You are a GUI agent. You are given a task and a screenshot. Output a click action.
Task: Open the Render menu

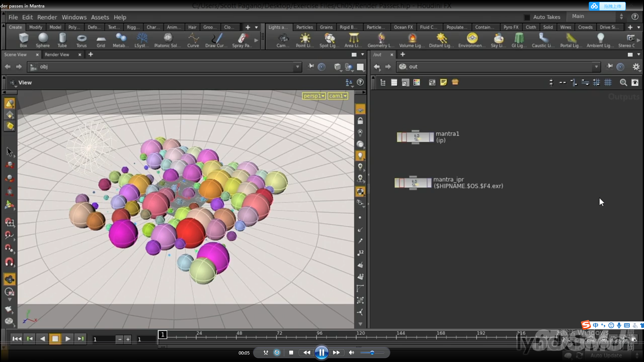pyautogui.click(x=47, y=17)
